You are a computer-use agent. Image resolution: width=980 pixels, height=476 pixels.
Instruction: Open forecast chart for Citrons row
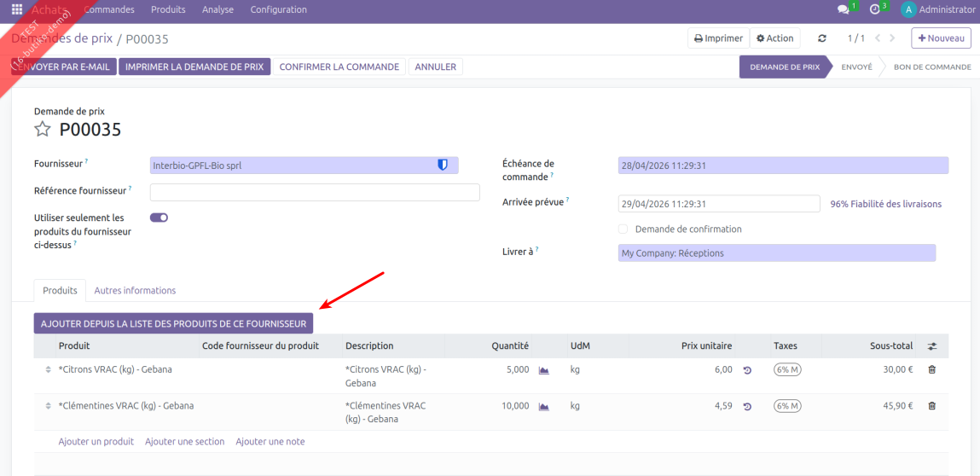coord(543,370)
